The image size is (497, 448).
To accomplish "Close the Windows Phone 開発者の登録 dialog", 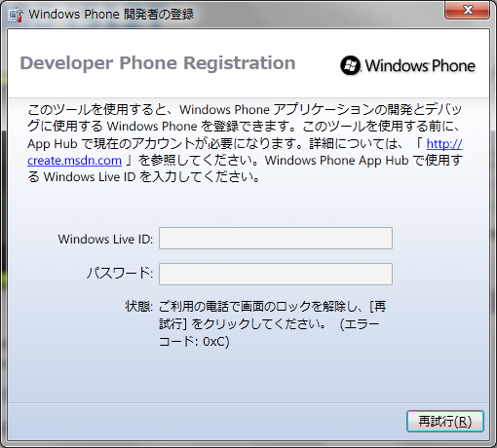I will coord(467,10).
